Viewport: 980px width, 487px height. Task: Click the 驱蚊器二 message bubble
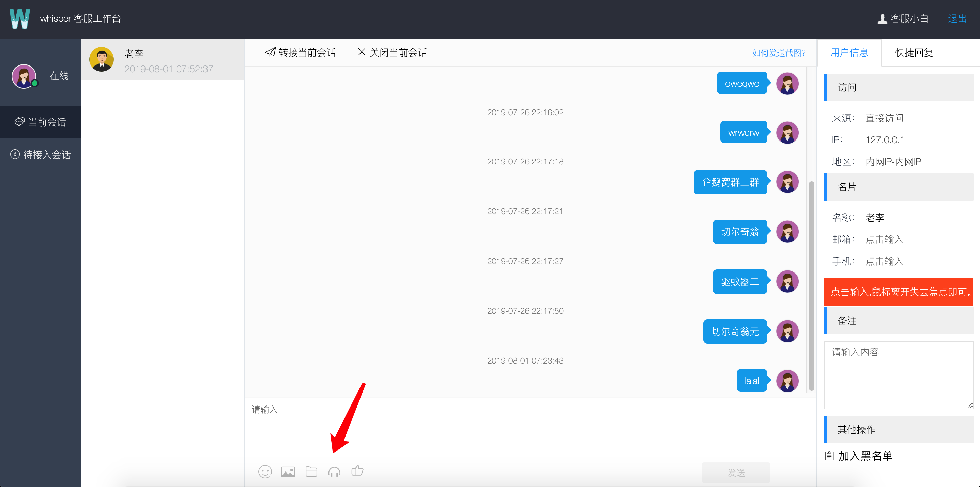tap(739, 282)
